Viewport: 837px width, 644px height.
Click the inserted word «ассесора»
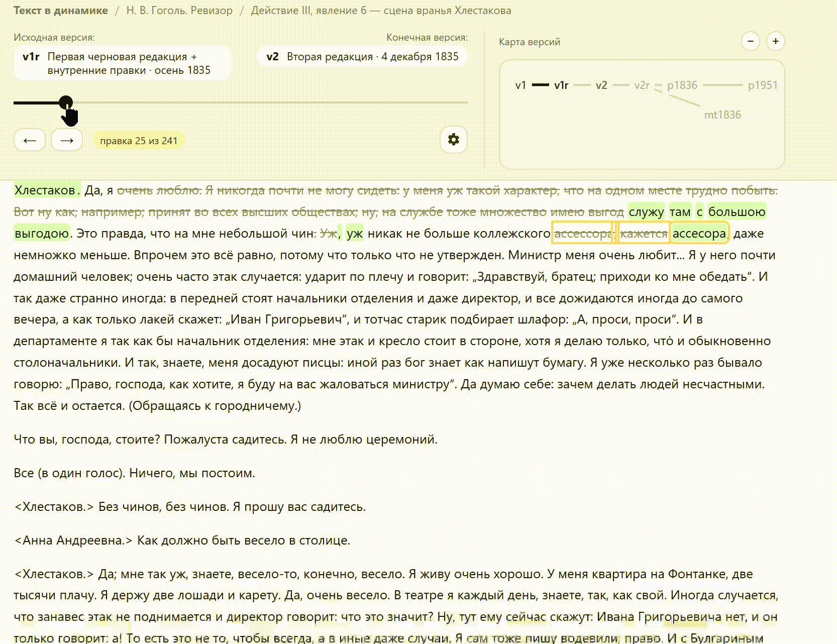699,233
